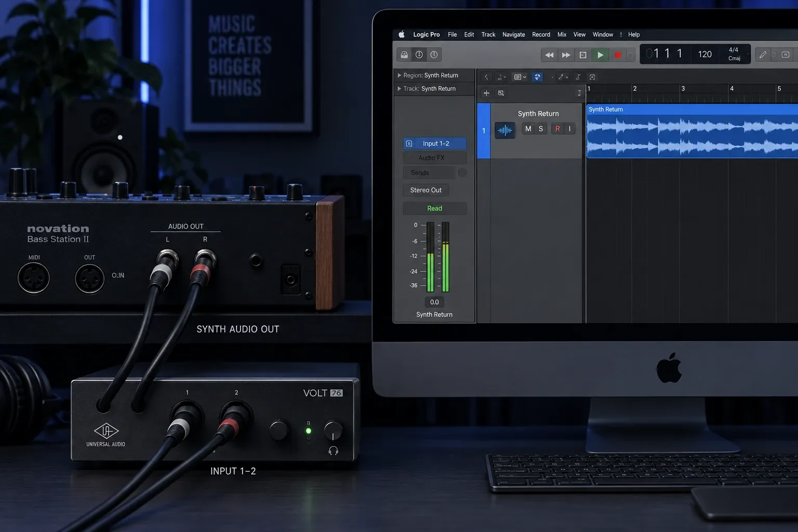Click bar 4 on the ruler
Image resolution: width=798 pixels, height=532 pixels.
731,89
